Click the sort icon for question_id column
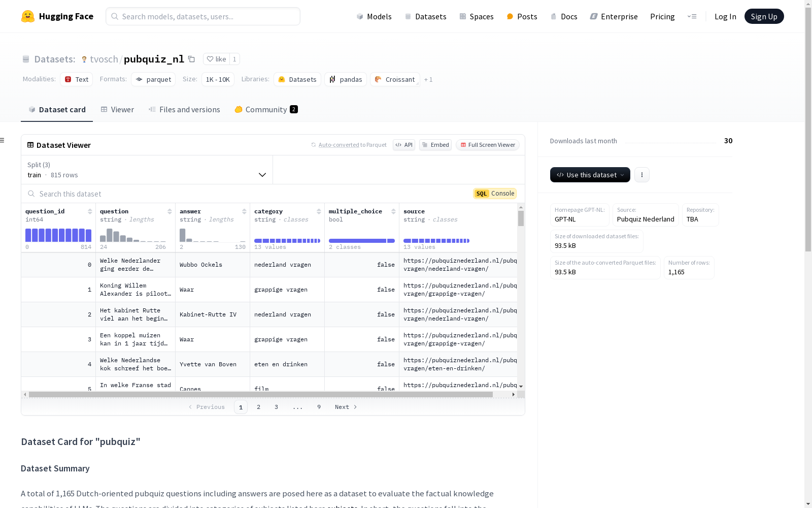The image size is (812, 508). point(90,211)
